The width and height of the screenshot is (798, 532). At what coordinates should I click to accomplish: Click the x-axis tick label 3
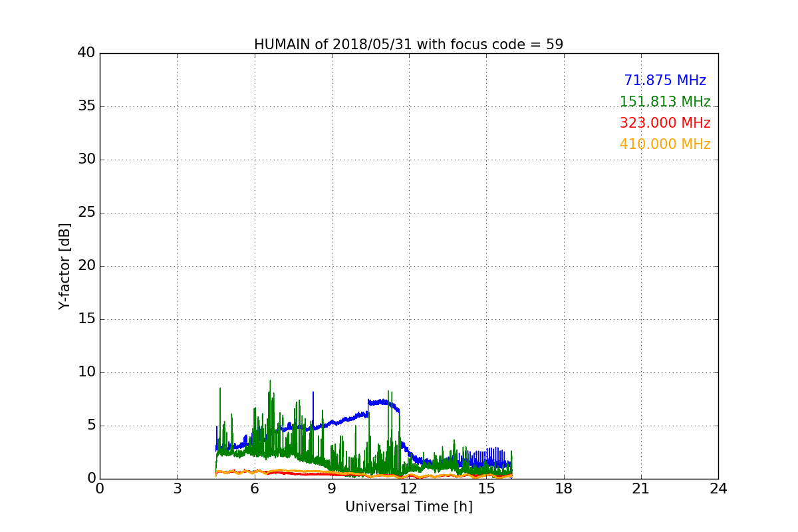pos(177,489)
